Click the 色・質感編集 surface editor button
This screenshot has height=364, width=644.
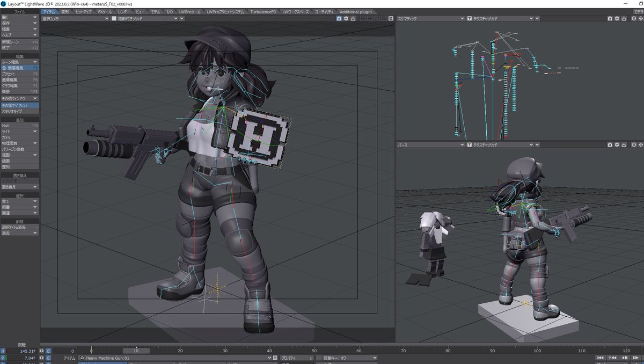tap(19, 68)
